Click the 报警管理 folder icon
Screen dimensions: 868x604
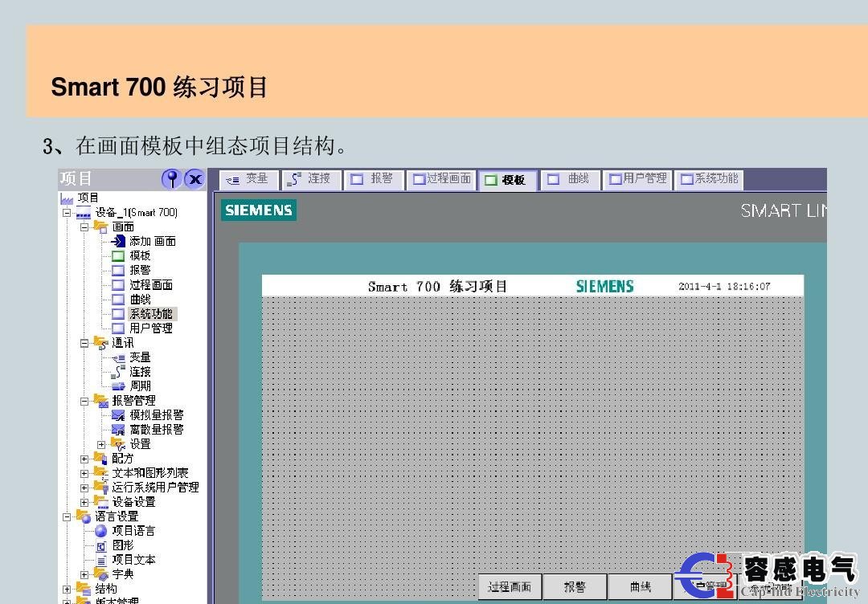pyautogui.click(x=100, y=401)
